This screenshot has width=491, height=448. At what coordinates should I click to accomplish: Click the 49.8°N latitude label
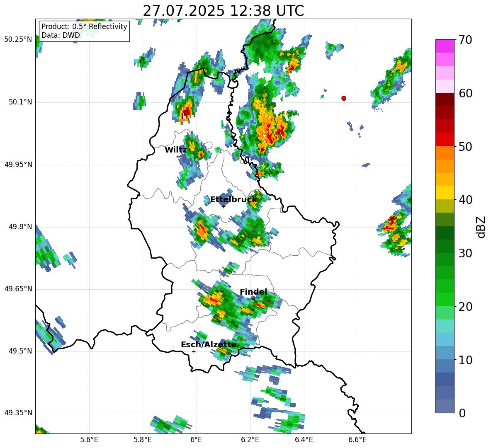[x=20, y=227]
